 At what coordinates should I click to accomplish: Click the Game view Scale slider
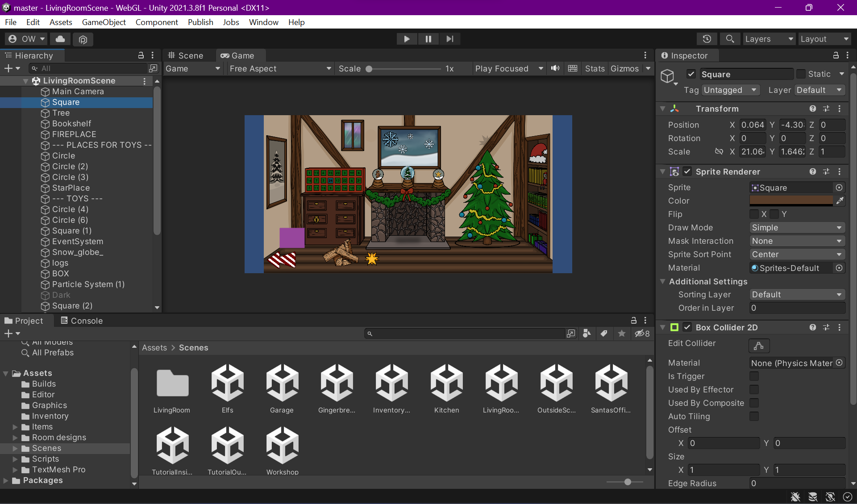coord(404,69)
